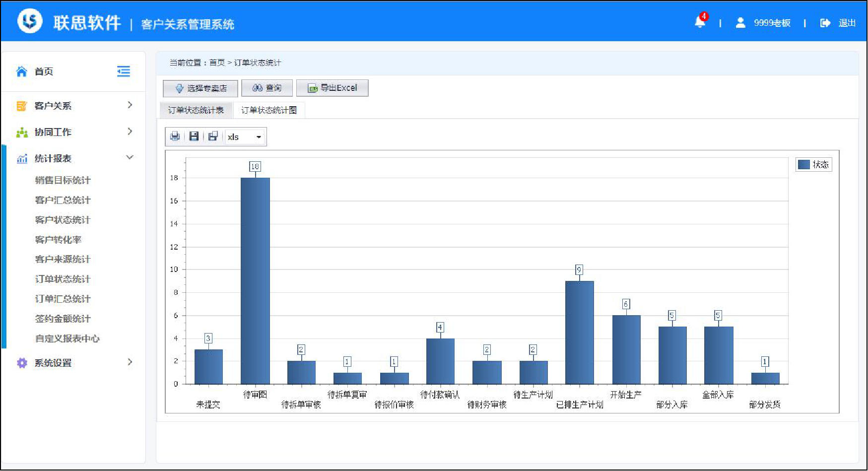
Task: Click the 待财务审核 axis label
Action: point(487,404)
